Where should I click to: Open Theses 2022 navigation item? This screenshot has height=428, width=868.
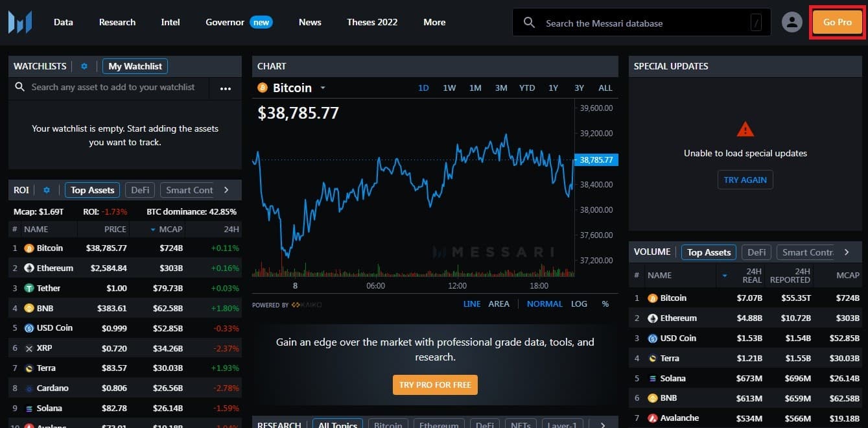372,22
